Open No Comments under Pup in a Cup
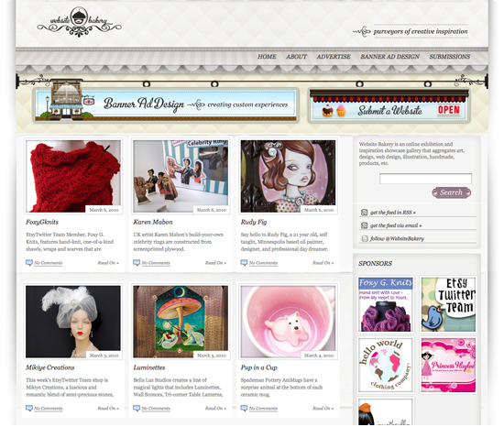The image size is (504, 427). point(263,409)
